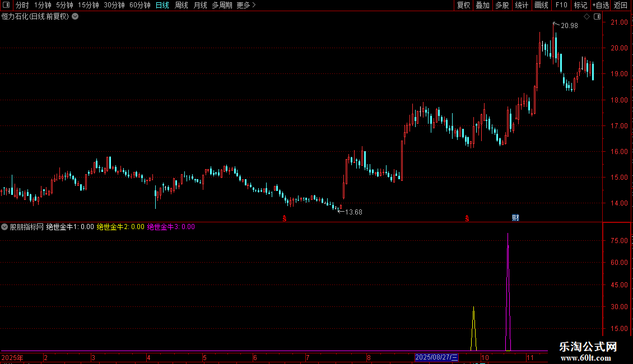Click the magenta 绝世金牛3: 0.00 label
This screenshot has height=364, width=633.
click(x=171, y=227)
